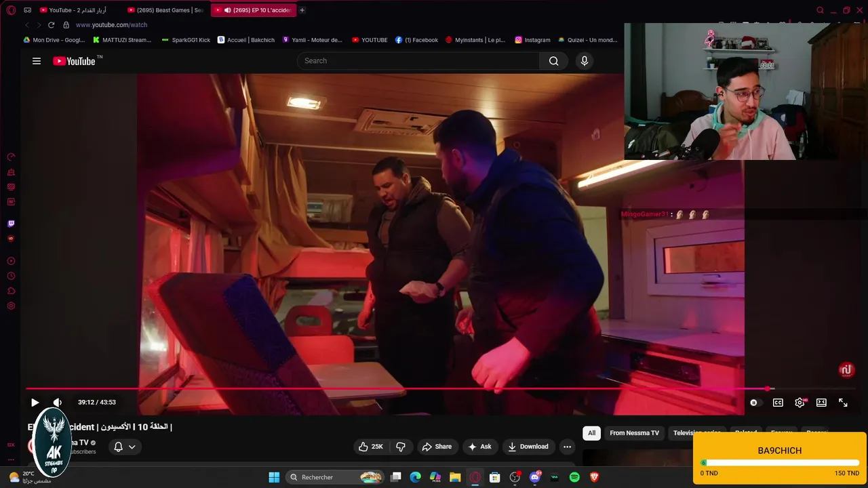Launch Microsoft Edge from the taskbar
Image resolution: width=868 pixels, height=488 pixels.
[x=416, y=477]
